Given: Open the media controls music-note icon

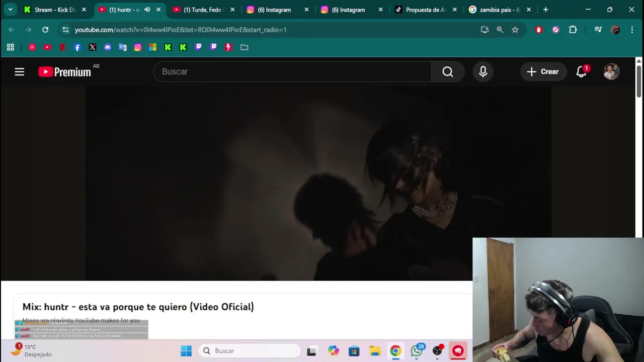Looking at the screenshot, I should (598, 30).
